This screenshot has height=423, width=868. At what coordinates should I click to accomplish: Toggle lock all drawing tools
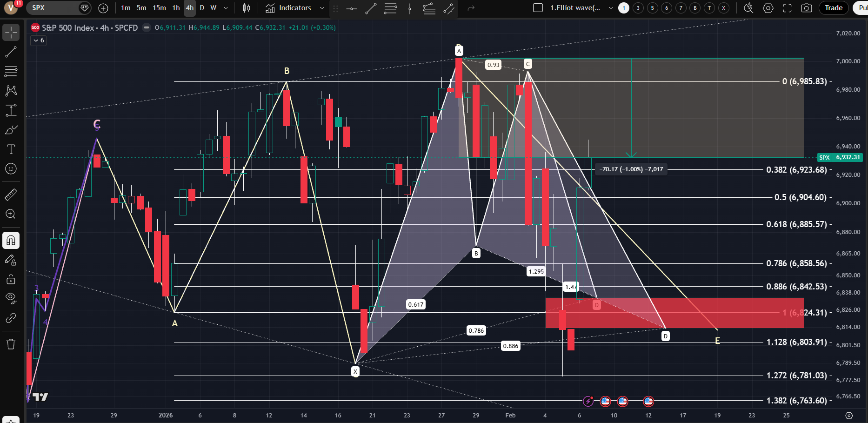point(11,279)
